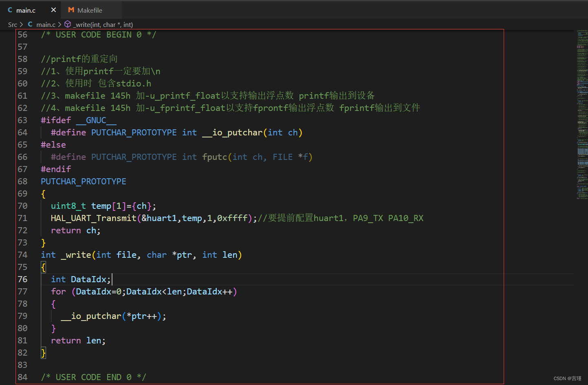This screenshot has width=588, height=385.
Task: Close the main.c tab
Action: coord(53,10)
